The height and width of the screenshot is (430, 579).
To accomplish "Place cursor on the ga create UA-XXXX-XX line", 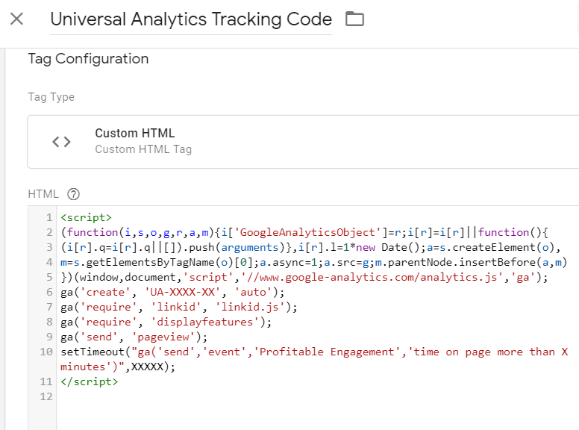I will tap(172, 292).
